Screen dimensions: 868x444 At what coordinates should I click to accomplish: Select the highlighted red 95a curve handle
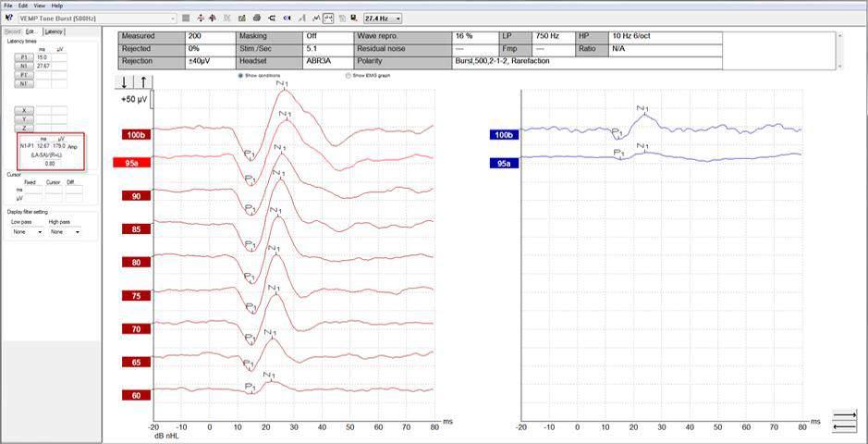tap(130, 164)
